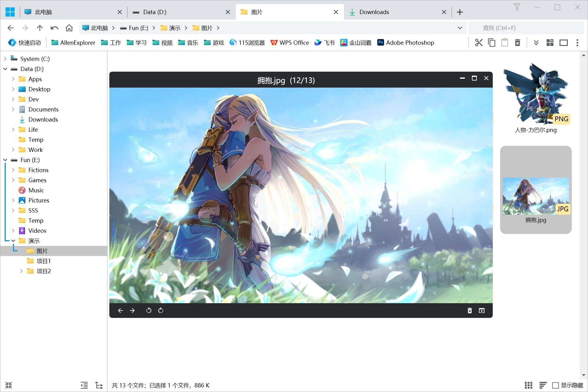Delete image using viewer trash icon
The image size is (588, 392).
click(x=469, y=311)
